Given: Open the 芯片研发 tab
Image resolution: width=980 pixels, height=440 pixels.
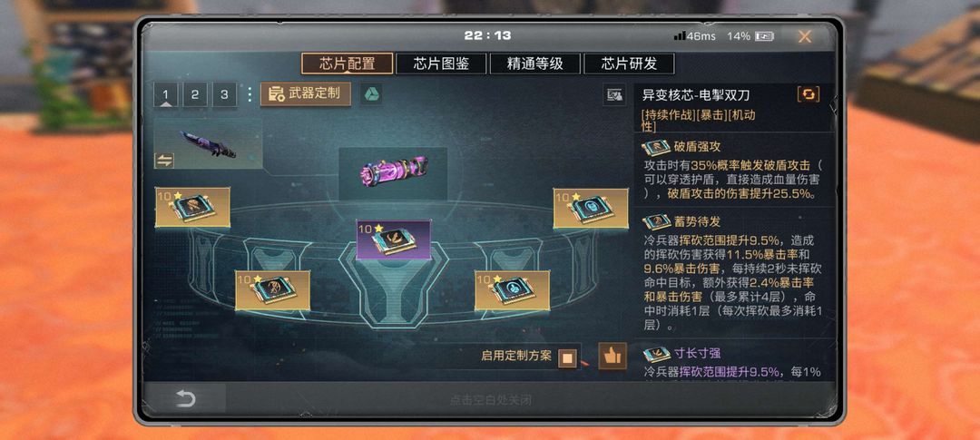Looking at the screenshot, I should click(x=629, y=64).
